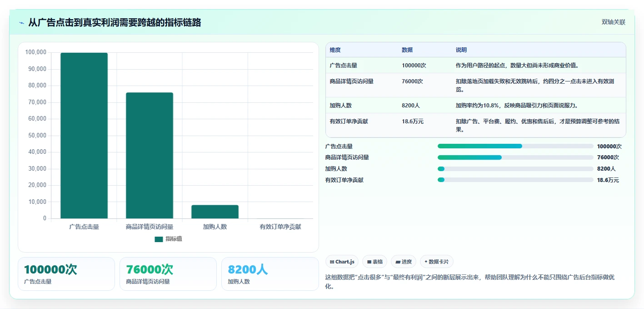Select the 广告点击量 bar in the chart

click(x=84, y=136)
